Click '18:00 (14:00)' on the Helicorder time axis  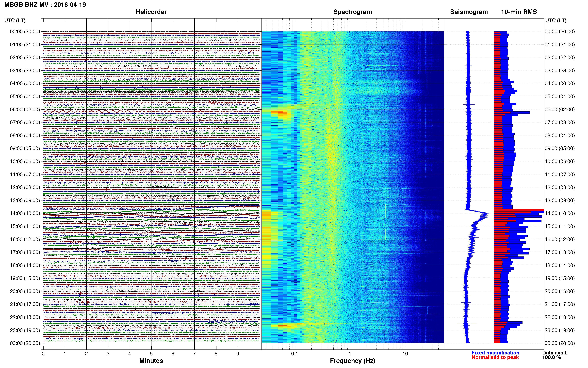(25, 265)
